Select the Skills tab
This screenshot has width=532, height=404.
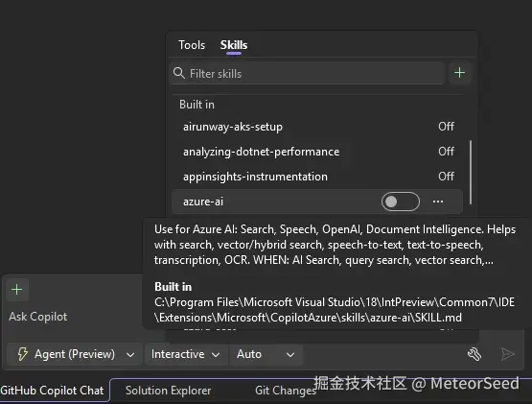(x=234, y=45)
